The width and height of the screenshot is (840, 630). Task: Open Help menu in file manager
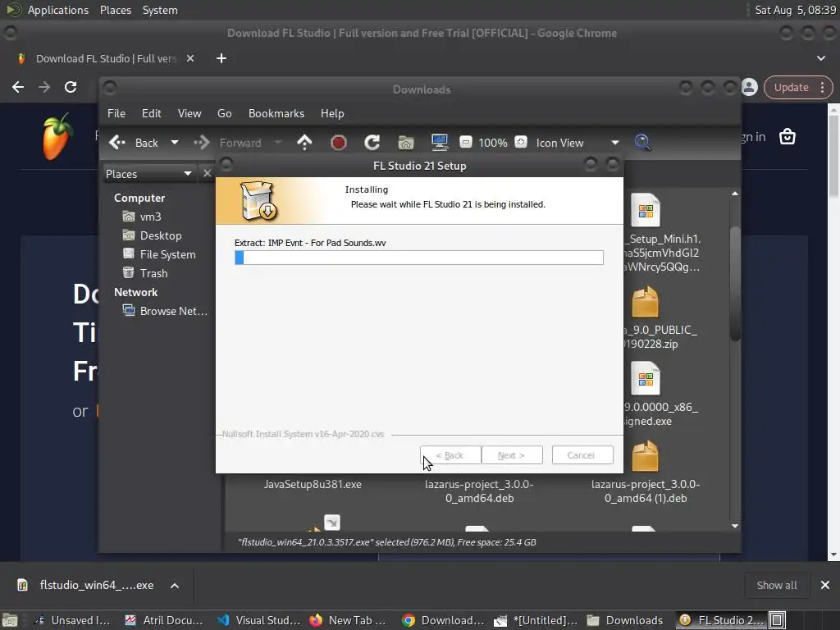(x=332, y=113)
